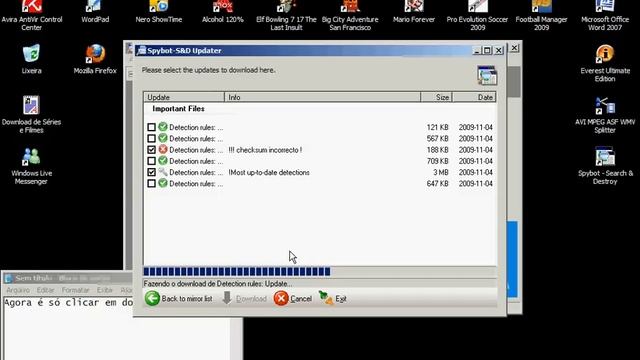Open Microsoft Office Word 2007 icon
640x360 pixels.
pos(605,16)
